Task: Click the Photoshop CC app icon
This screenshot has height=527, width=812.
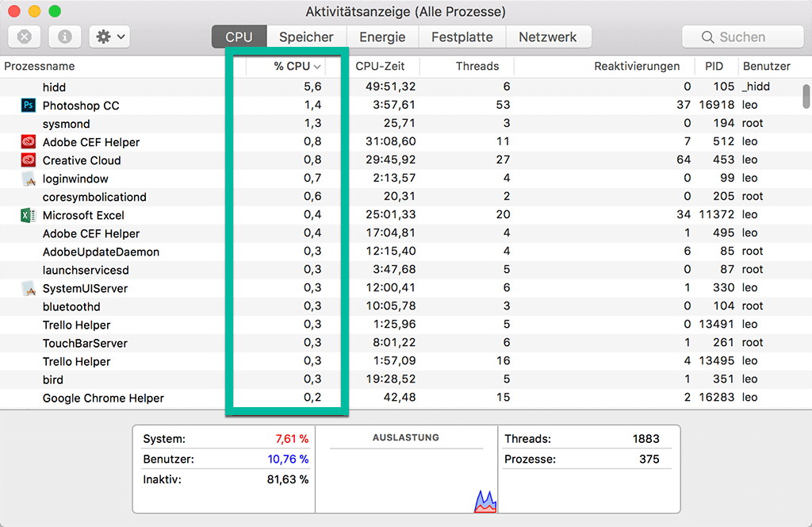Action: coord(28,106)
